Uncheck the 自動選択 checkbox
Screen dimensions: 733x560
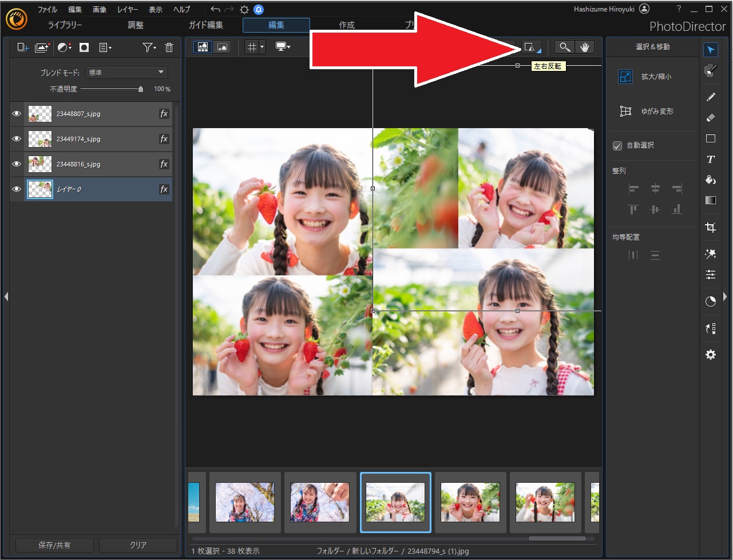click(617, 146)
